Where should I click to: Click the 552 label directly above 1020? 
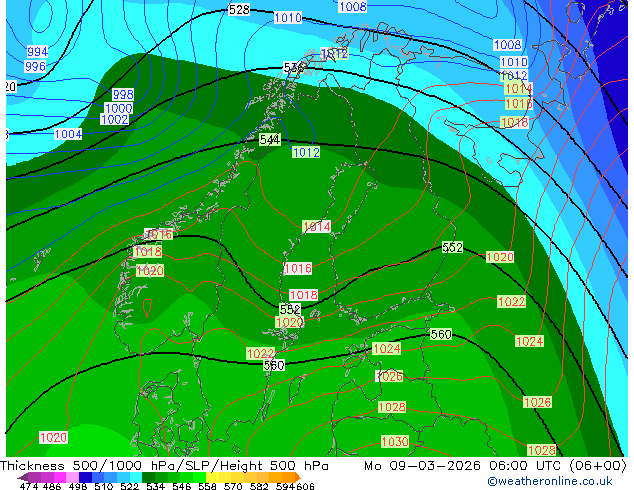pos(290,309)
